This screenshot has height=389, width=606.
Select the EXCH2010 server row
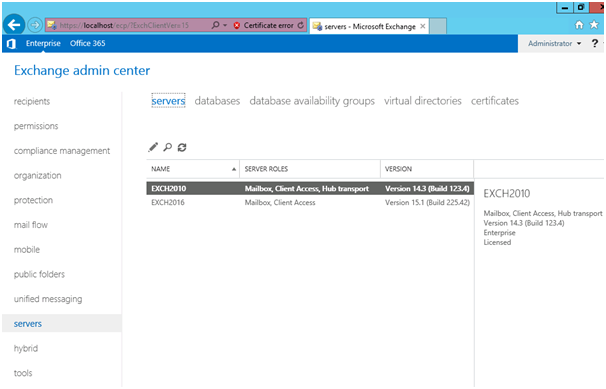click(310, 189)
